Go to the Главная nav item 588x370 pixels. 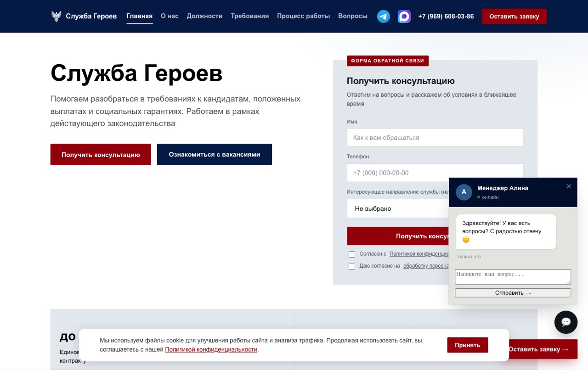pos(140,16)
